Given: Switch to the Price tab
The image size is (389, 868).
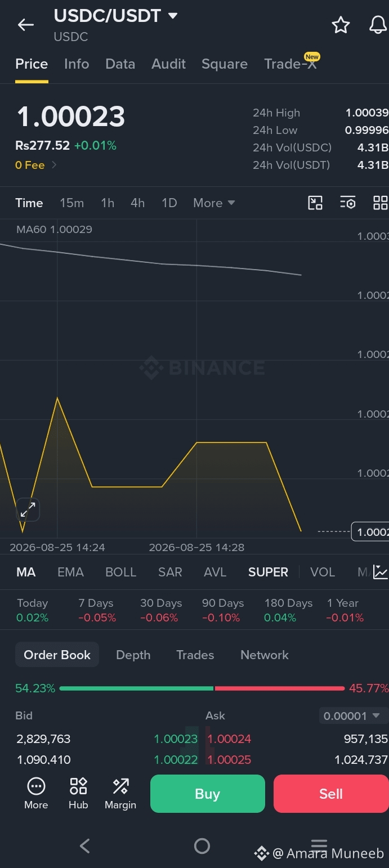Looking at the screenshot, I should coord(32,64).
